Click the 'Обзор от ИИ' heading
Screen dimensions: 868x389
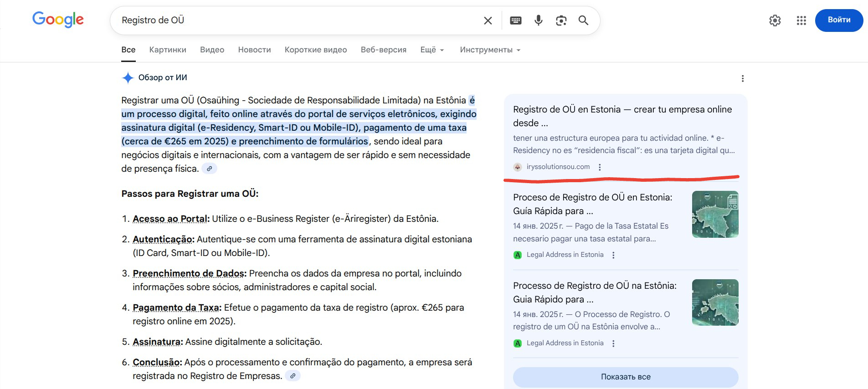click(x=163, y=77)
